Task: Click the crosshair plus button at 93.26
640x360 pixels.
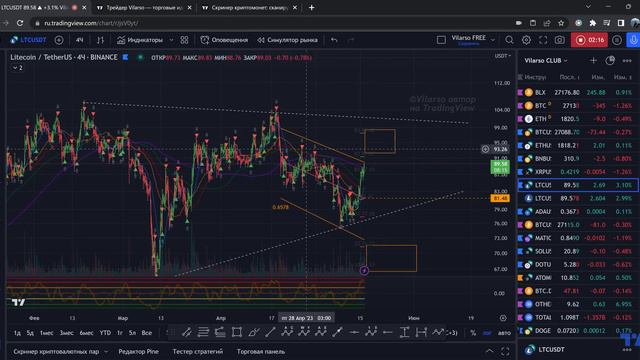Action: pyautogui.click(x=485, y=149)
